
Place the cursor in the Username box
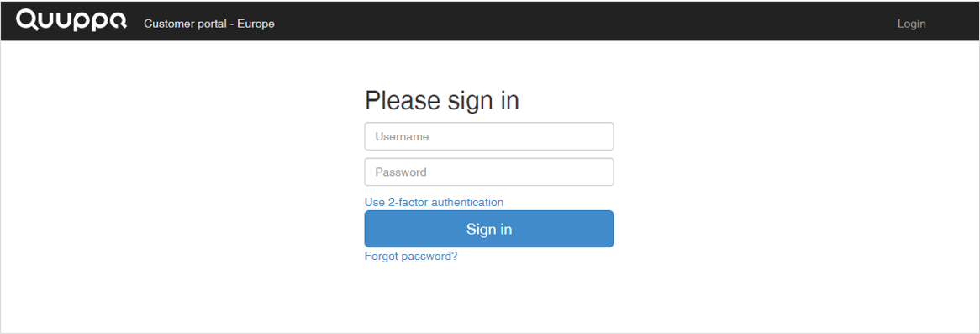point(489,136)
